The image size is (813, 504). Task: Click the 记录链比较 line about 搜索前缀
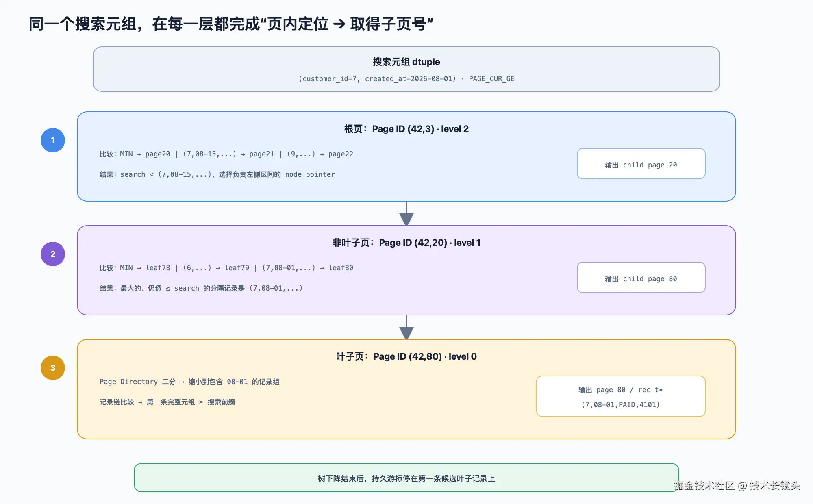167,402
